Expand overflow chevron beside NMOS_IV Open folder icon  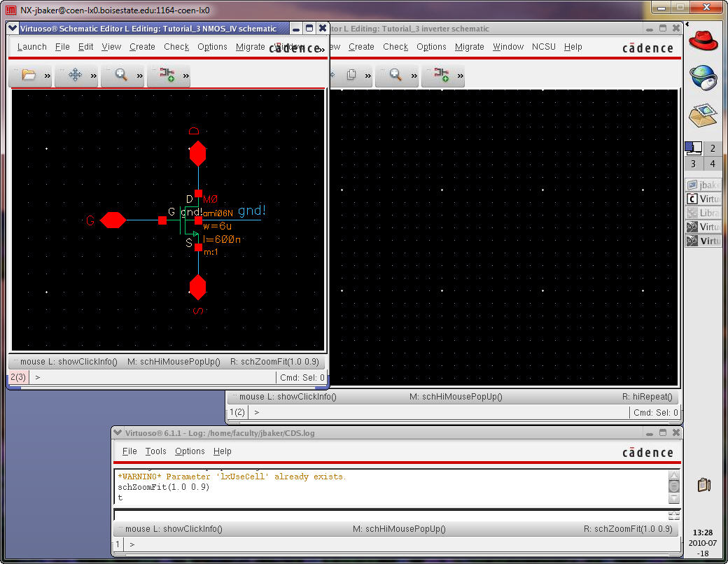click(x=48, y=76)
